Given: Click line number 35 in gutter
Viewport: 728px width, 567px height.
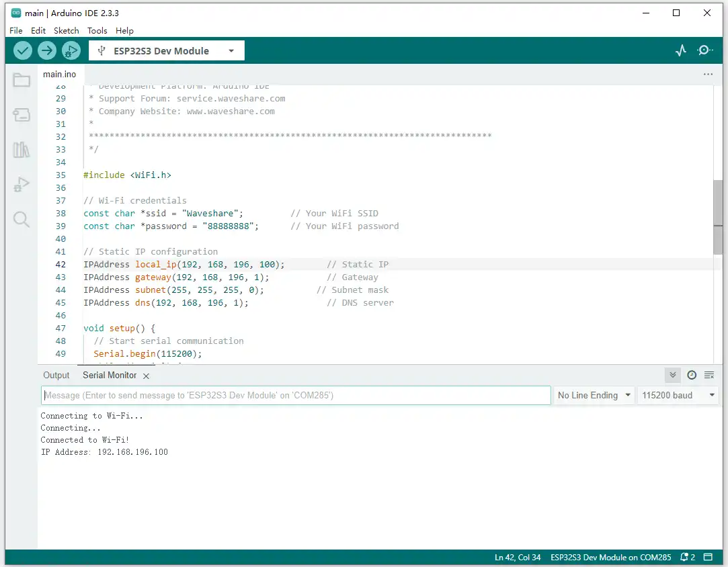Looking at the screenshot, I should (x=60, y=175).
